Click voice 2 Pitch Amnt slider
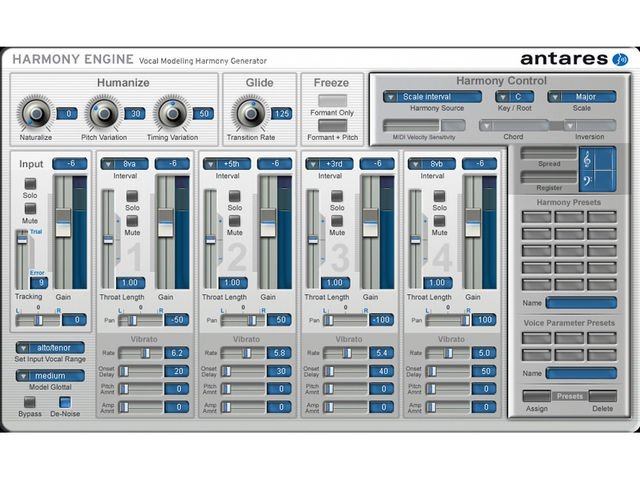Screen dimensions: 640x480 click(242, 389)
